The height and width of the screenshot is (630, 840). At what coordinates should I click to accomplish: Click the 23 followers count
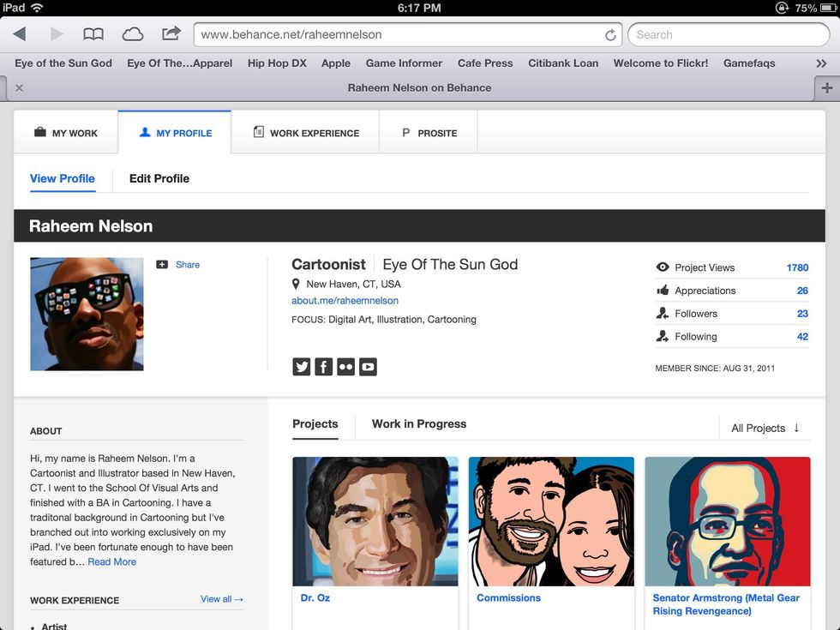802,314
